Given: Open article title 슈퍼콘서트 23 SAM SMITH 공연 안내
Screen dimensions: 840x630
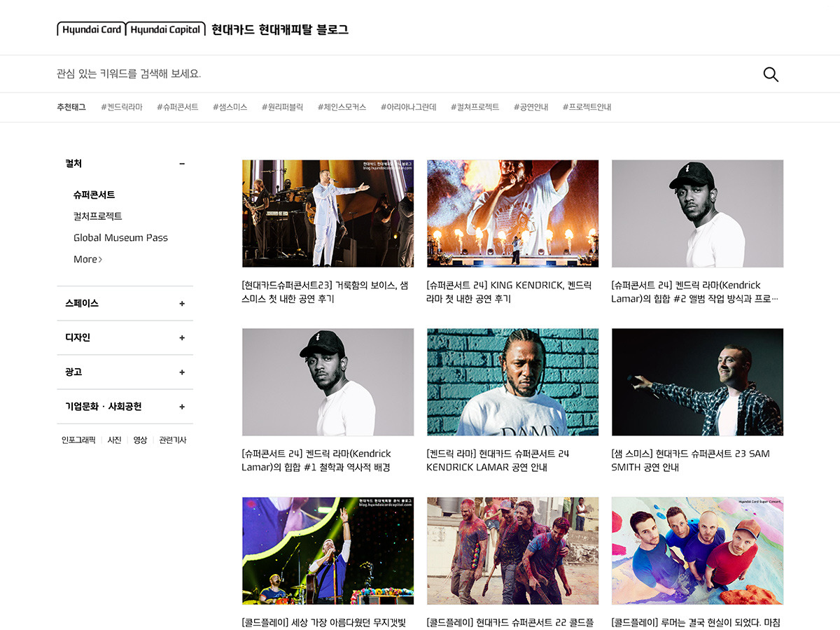Looking at the screenshot, I should click(x=690, y=461).
